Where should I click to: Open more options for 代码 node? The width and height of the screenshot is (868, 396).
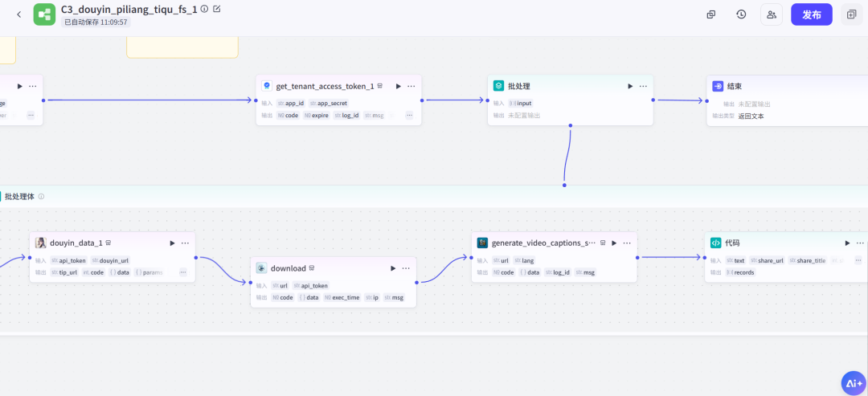point(860,243)
